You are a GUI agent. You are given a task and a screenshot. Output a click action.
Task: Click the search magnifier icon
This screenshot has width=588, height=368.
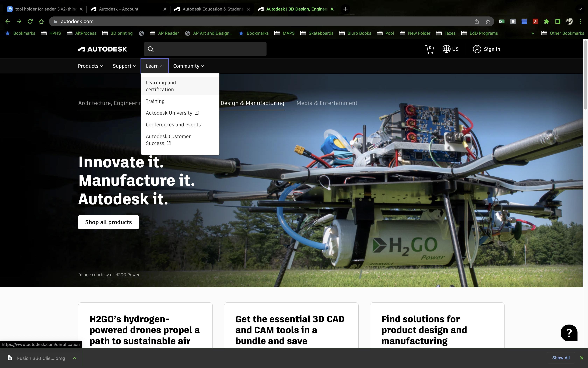151,49
